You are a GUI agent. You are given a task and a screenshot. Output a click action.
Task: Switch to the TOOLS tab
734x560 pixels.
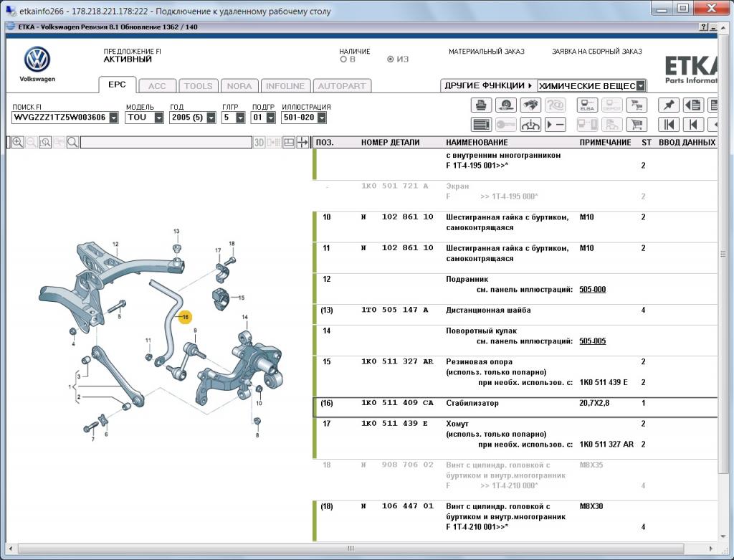tap(198, 86)
